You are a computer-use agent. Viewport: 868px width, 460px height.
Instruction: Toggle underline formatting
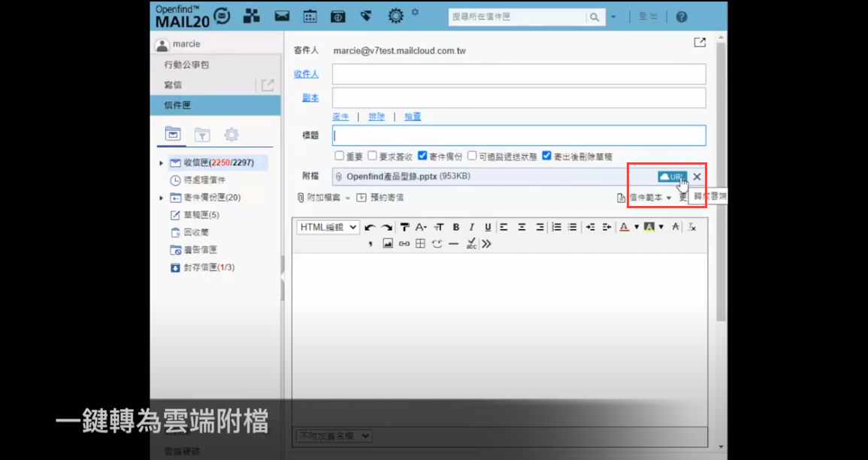click(488, 227)
